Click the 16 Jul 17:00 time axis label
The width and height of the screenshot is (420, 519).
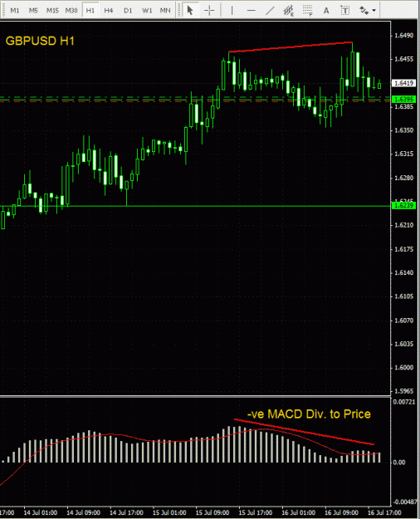pos(384,512)
